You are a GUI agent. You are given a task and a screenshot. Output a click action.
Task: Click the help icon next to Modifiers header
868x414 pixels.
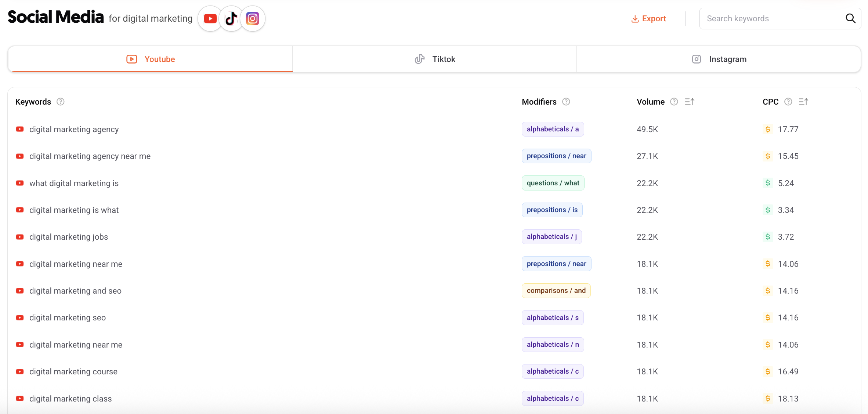pyautogui.click(x=566, y=102)
